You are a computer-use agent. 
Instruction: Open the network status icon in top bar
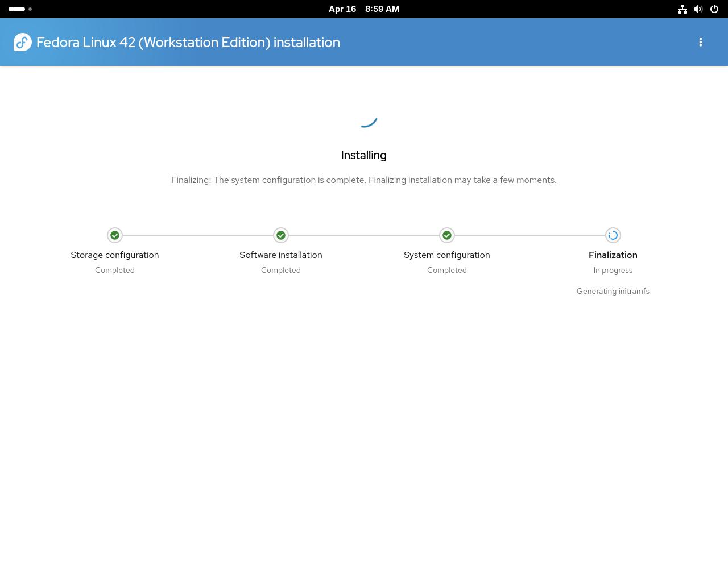click(682, 9)
